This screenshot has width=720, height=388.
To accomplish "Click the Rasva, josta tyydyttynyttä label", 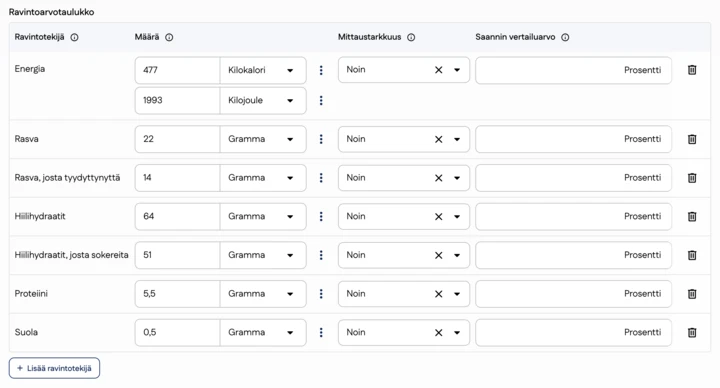I will tap(68, 178).
